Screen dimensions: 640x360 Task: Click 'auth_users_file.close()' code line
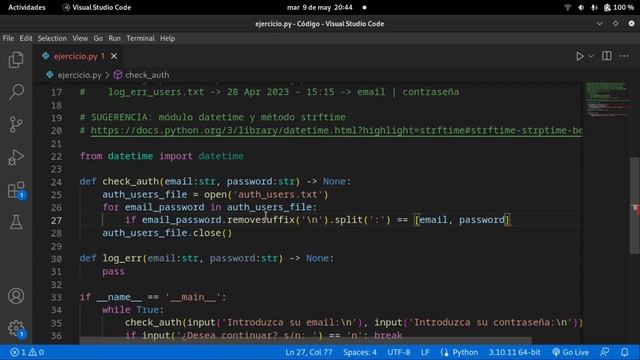coord(167,233)
